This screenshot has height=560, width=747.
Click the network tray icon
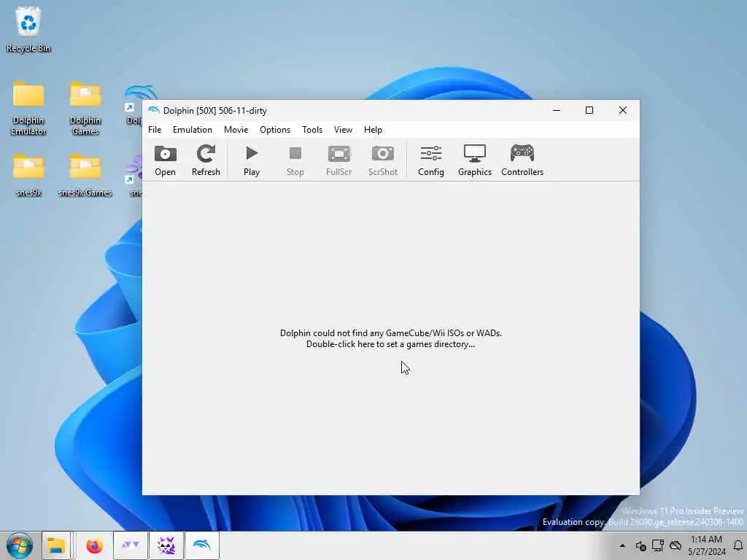tap(658, 545)
